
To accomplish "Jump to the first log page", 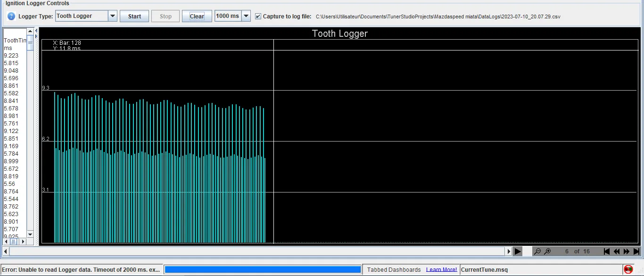I will (607, 251).
